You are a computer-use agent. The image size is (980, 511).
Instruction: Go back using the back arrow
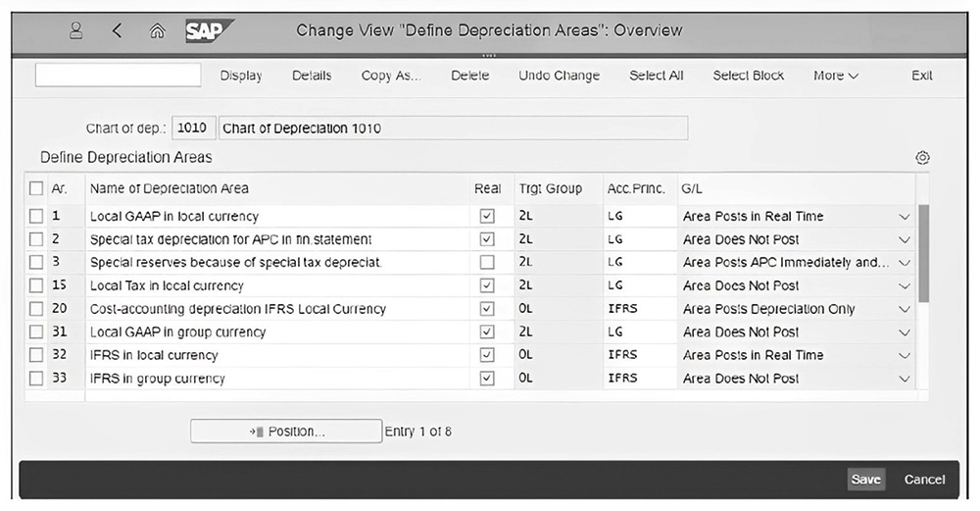click(x=117, y=30)
